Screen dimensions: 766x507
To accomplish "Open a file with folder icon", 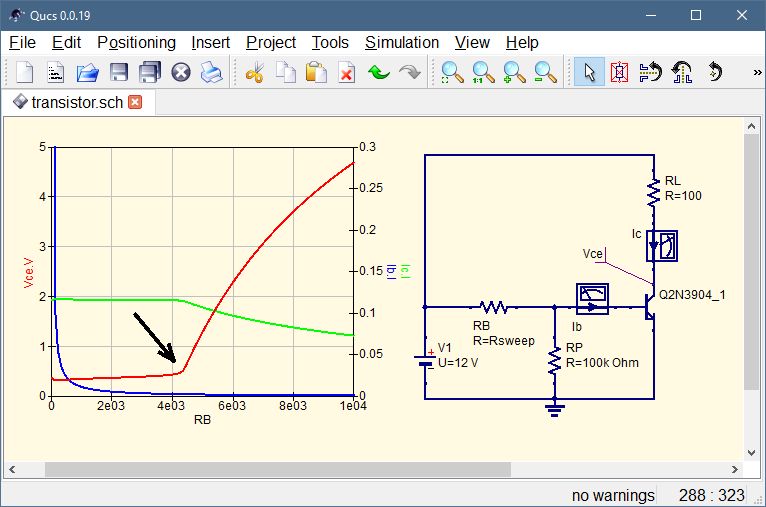I will 87,73.
